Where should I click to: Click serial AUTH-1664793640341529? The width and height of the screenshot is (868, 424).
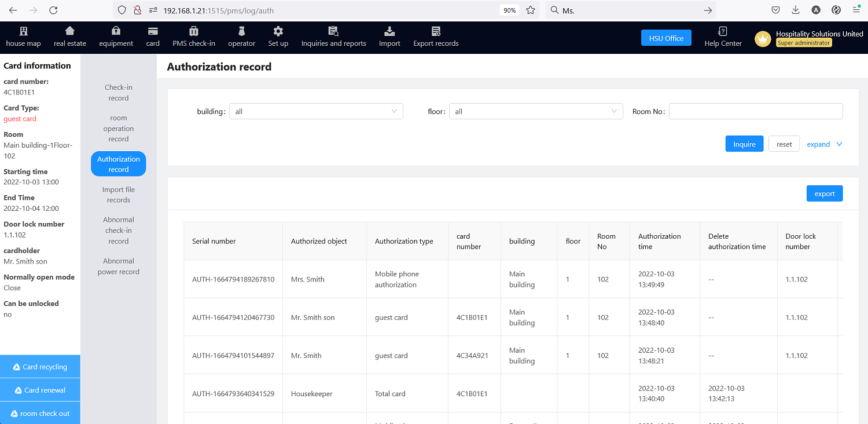click(x=233, y=394)
